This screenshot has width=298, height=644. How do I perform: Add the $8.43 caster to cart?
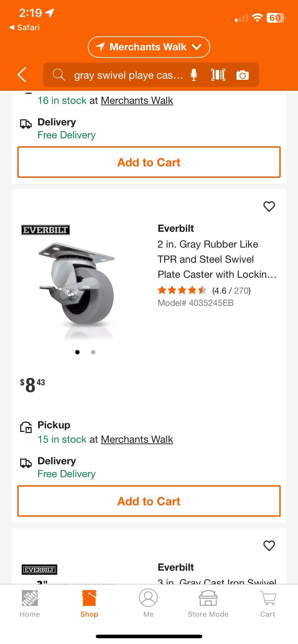click(x=149, y=501)
